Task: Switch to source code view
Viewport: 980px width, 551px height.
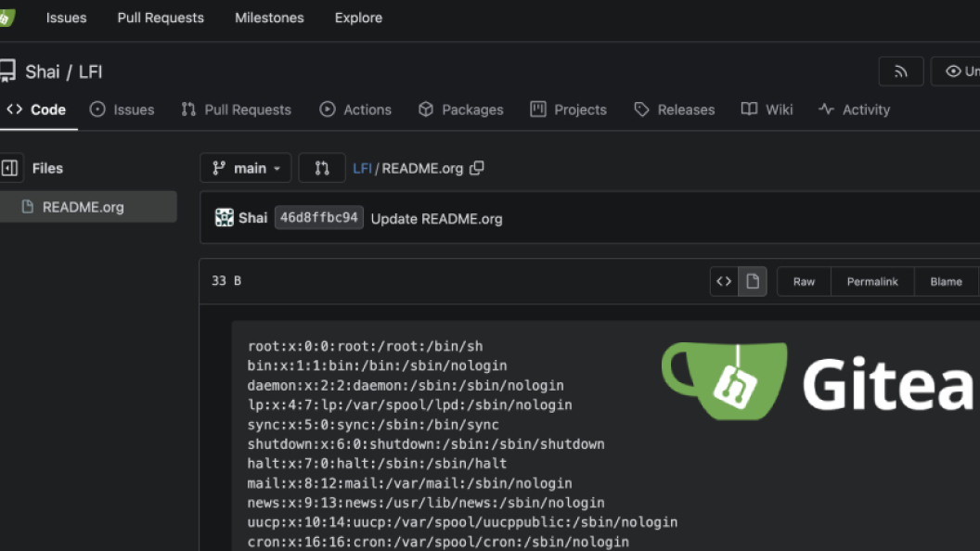Action: click(724, 281)
